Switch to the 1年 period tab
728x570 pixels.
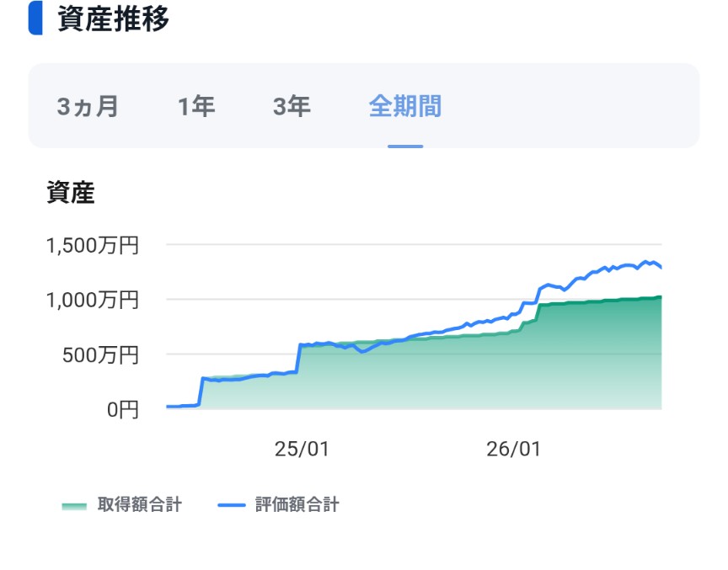point(196,106)
